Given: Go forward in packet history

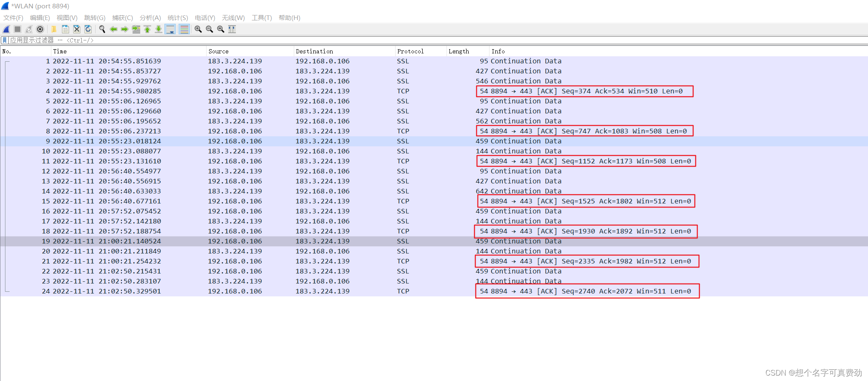Looking at the screenshot, I should pyautogui.click(x=124, y=29).
